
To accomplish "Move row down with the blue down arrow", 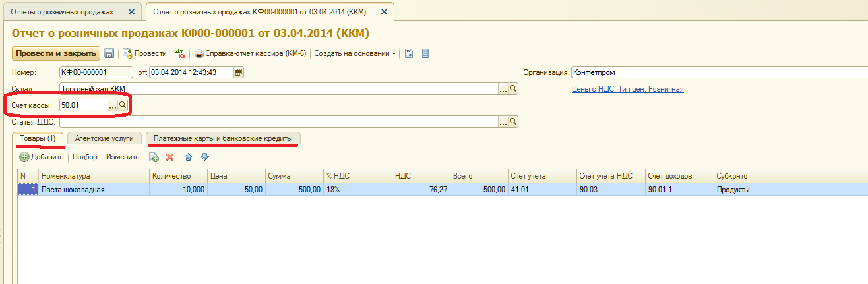I will [x=204, y=157].
